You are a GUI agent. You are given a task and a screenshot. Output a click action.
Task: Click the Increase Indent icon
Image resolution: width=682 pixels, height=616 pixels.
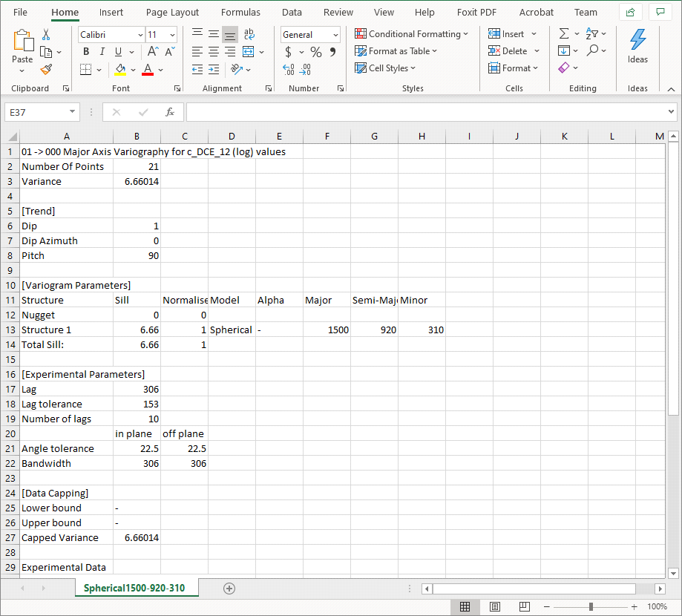tap(214, 69)
